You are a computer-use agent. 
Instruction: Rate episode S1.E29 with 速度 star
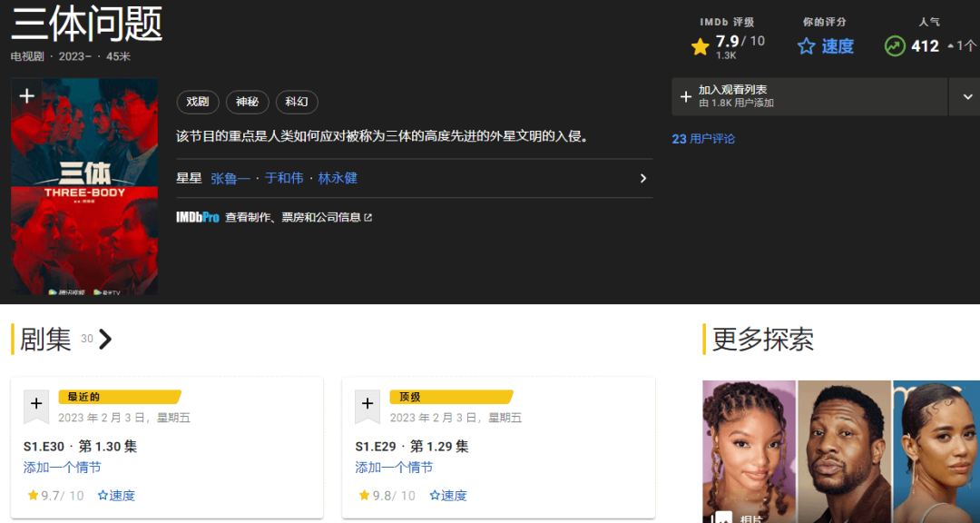pyautogui.click(x=448, y=496)
